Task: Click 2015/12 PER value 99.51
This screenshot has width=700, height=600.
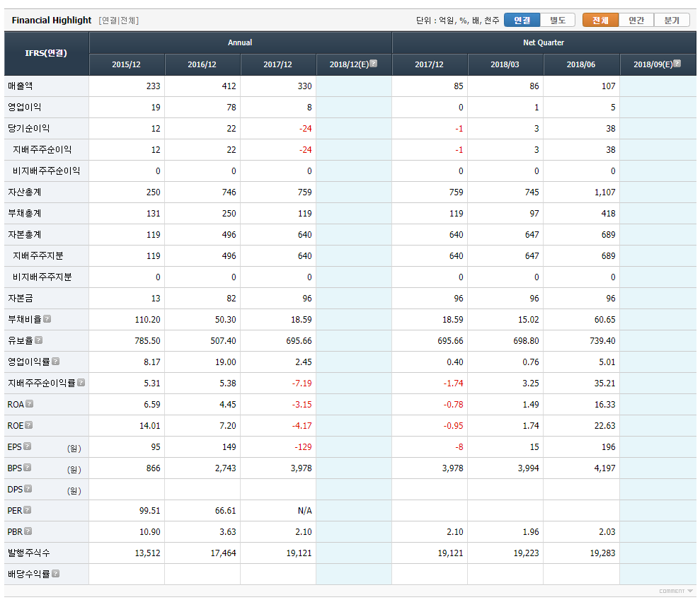Action: [149, 510]
